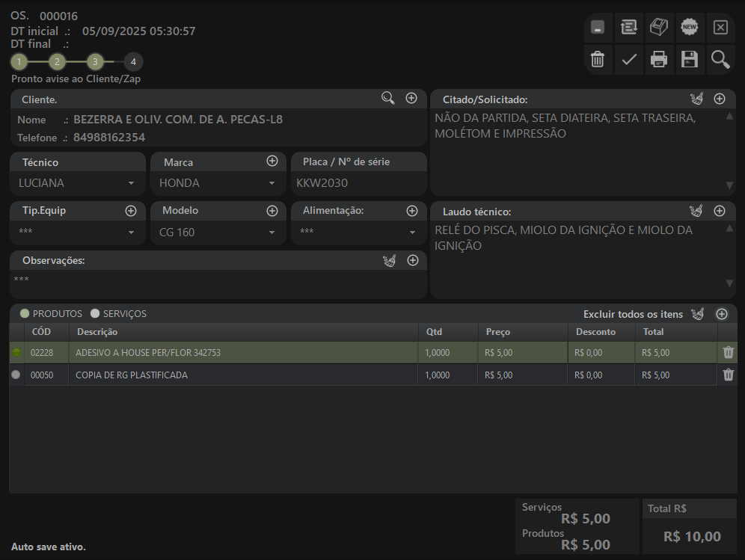The image size is (745, 560).
Task: Go to step 4 in progress tracker
Action: (x=133, y=61)
